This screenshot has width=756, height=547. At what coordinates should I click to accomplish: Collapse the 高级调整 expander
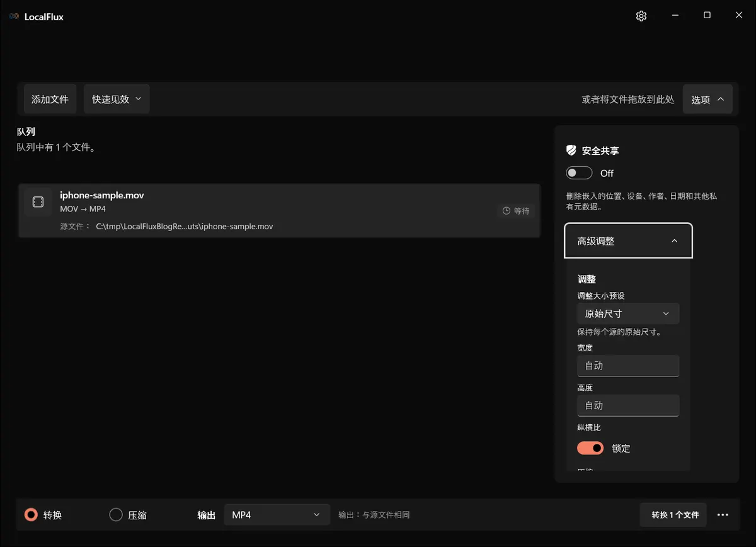628,240
